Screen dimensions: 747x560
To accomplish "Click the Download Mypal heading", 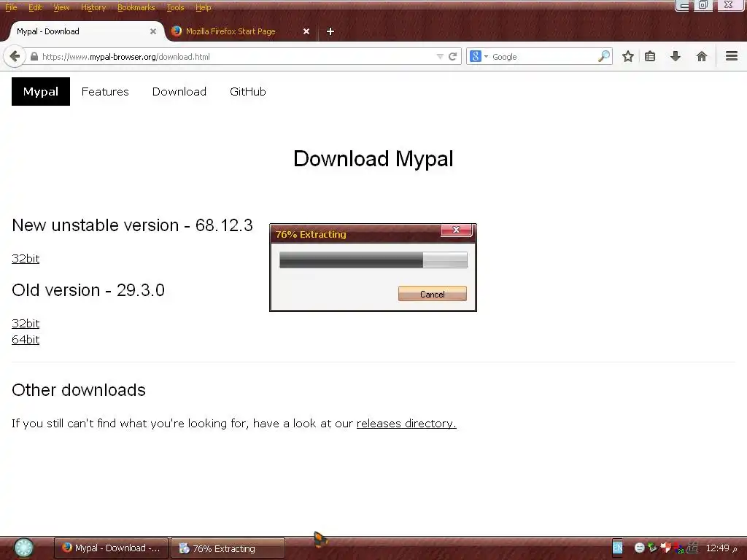I will 373,158.
